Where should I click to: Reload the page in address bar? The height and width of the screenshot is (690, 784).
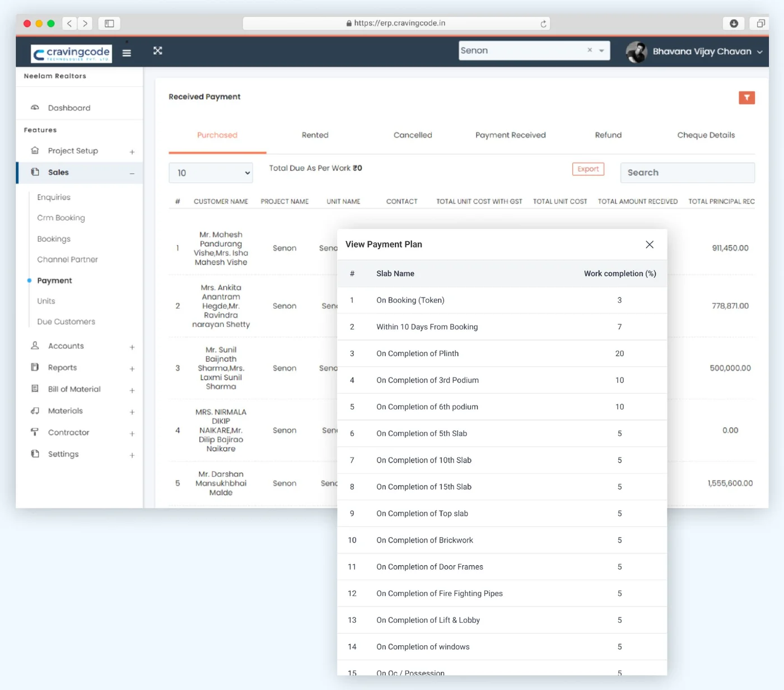point(543,24)
